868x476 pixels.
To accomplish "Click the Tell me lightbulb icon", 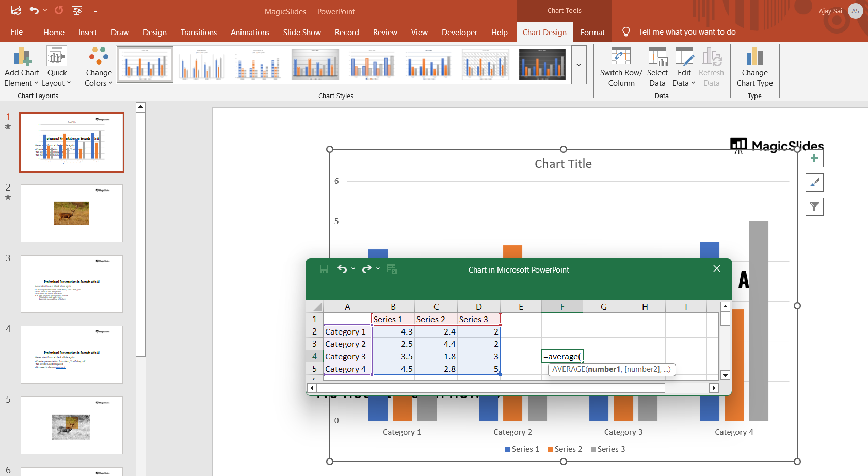I will (x=626, y=32).
